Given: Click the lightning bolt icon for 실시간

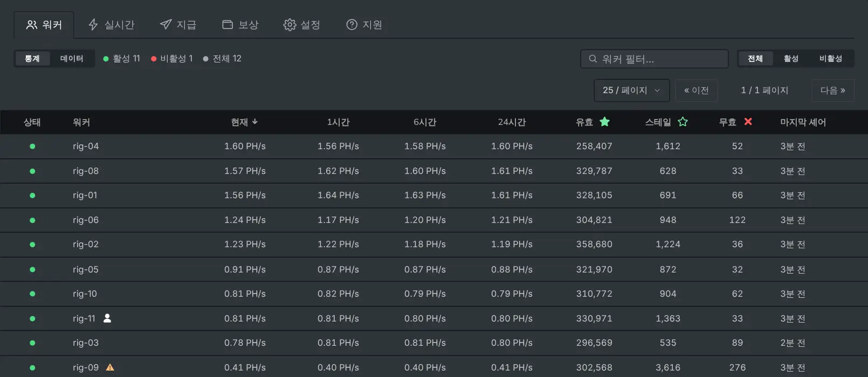Looking at the screenshot, I should coord(93,25).
